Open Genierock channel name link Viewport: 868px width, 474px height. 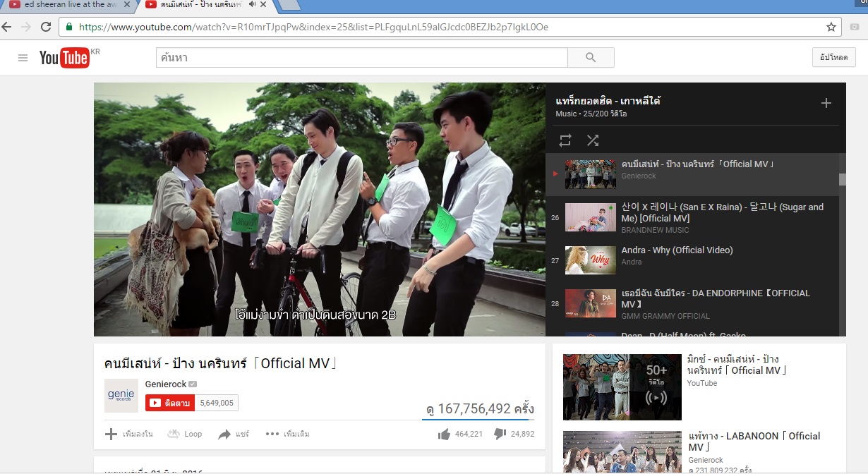[166, 384]
